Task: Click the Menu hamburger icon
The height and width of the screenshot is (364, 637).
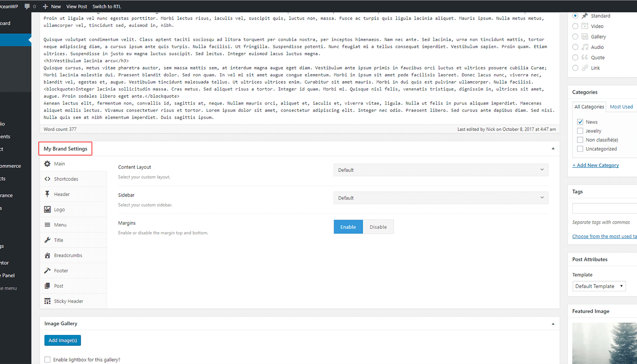Action: (47, 225)
